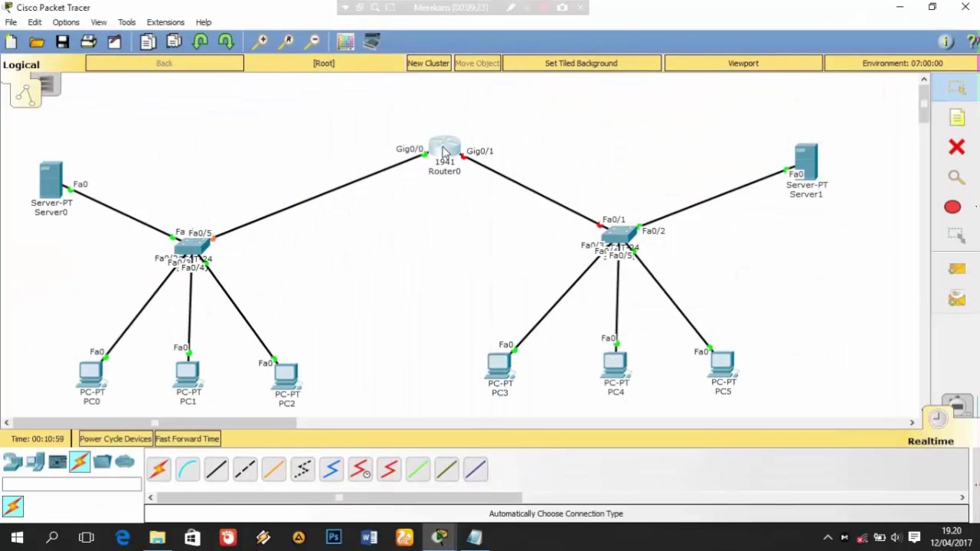Select the Multiuser Connection cloud category
980x551 pixels.
125,461
